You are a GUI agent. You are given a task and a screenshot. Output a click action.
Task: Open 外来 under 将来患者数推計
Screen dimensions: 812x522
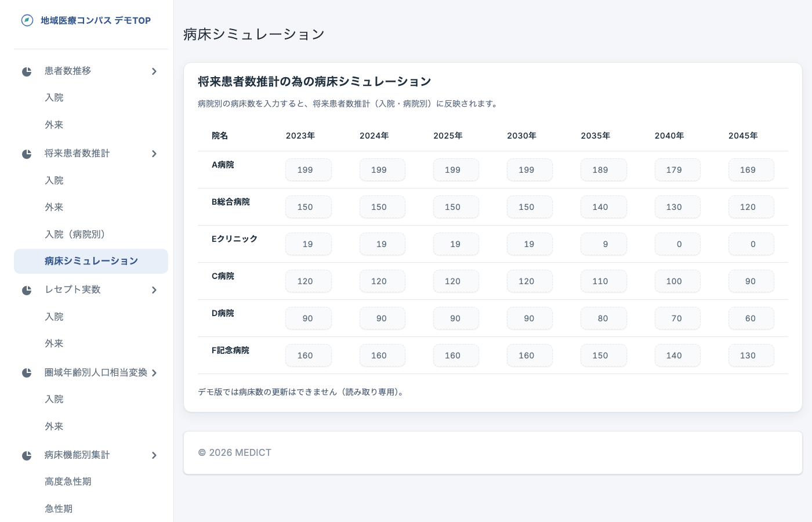pos(91,207)
